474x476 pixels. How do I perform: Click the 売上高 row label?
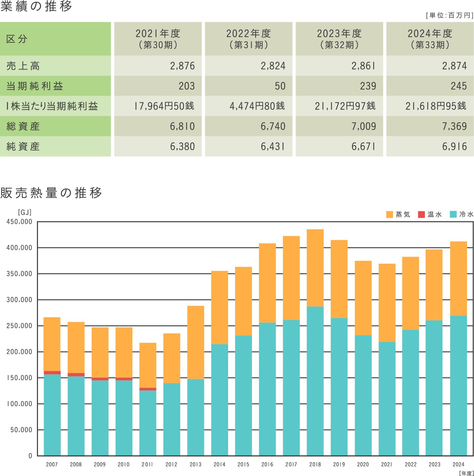coord(23,66)
